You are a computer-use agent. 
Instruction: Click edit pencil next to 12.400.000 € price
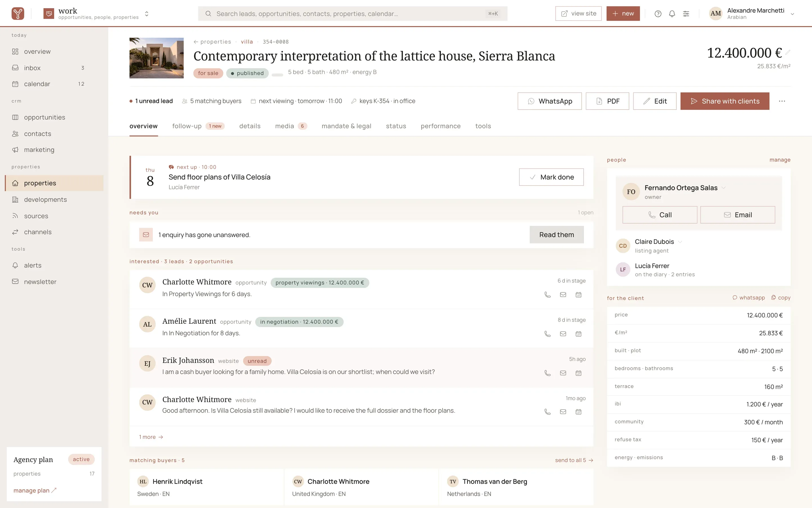pyautogui.click(x=788, y=52)
